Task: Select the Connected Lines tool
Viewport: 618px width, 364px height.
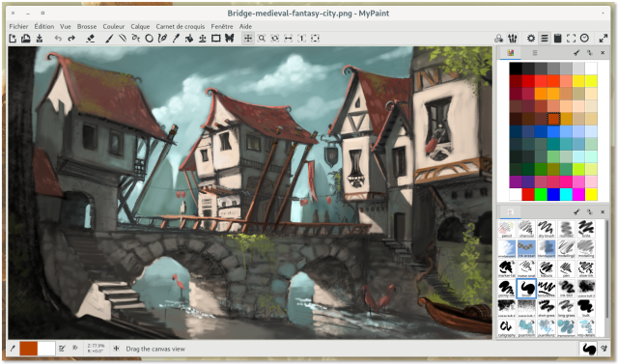Action: tap(136, 39)
